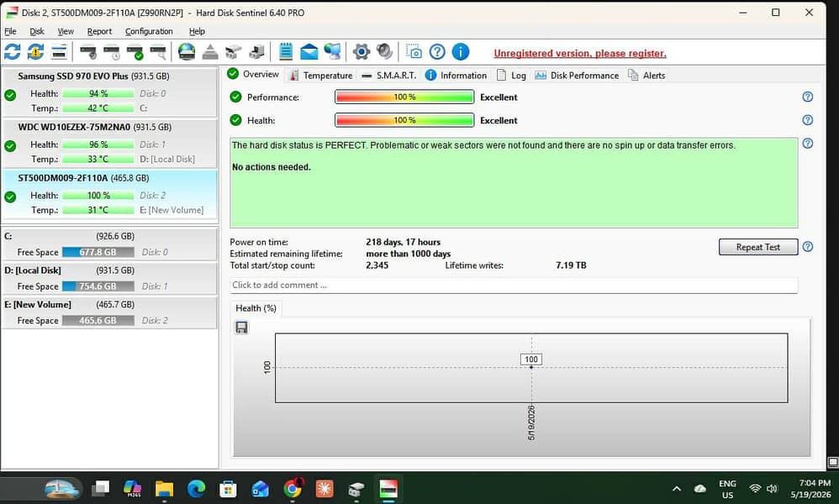
Task: Click the refresh disk information toolbar icon
Action: coord(13,52)
